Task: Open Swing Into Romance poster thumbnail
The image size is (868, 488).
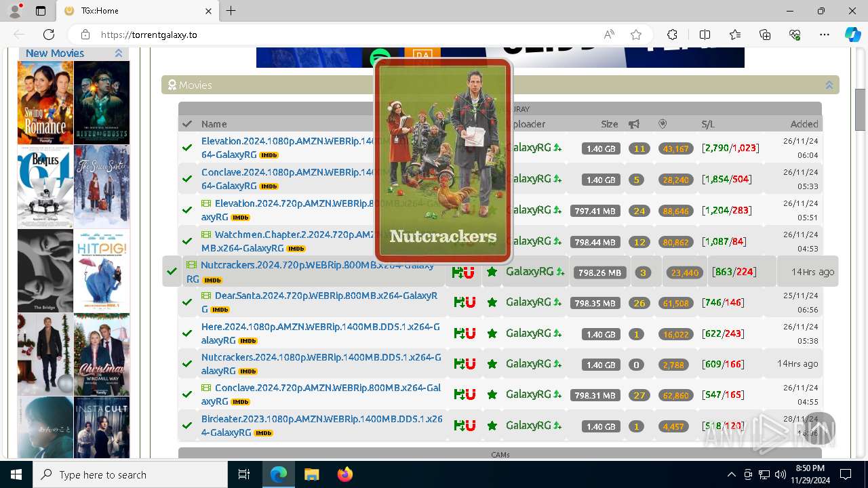Action: tap(45, 102)
